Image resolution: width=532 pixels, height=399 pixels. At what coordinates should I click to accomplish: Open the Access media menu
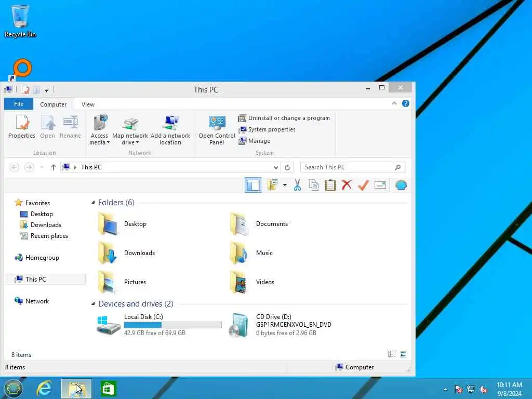[99, 129]
